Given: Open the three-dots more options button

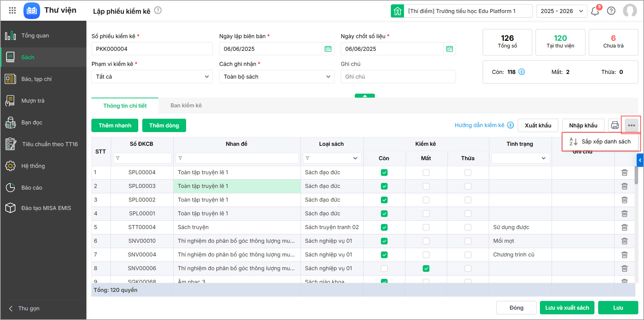Looking at the screenshot, I should (x=631, y=125).
